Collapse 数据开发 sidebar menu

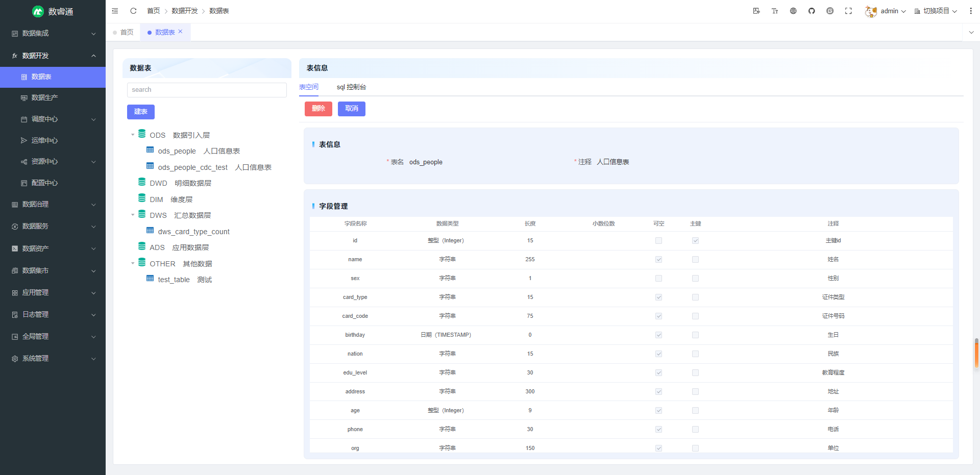pyautogui.click(x=53, y=56)
